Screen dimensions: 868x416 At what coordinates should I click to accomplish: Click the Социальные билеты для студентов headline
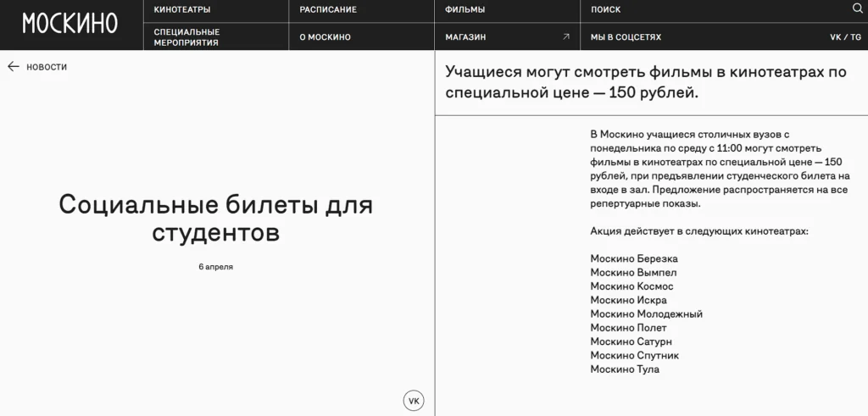tap(216, 219)
